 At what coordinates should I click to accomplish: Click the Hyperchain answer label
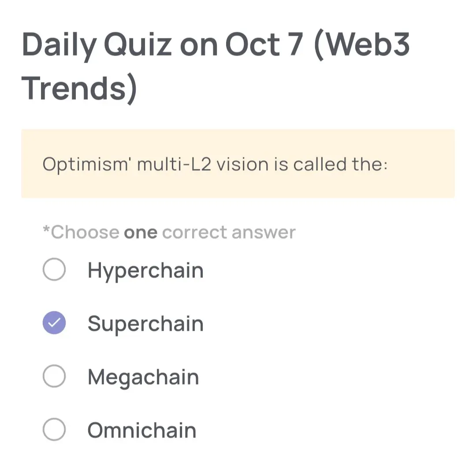(x=145, y=270)
